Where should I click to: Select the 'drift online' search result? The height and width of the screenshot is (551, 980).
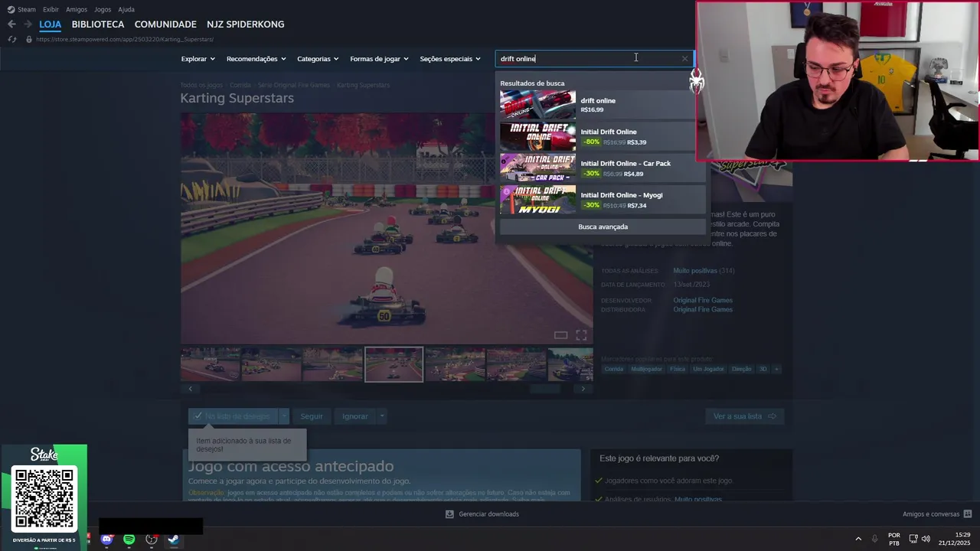coord(603,105)
